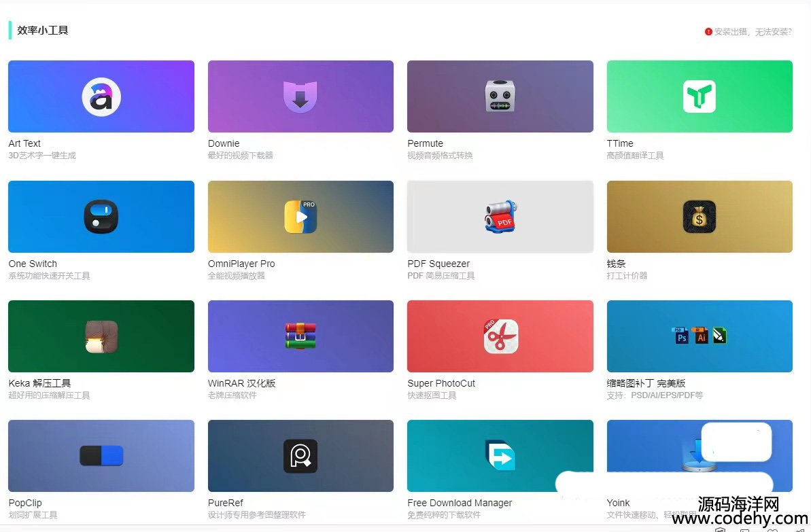Click the 打工计价器 description

[627, 276]
